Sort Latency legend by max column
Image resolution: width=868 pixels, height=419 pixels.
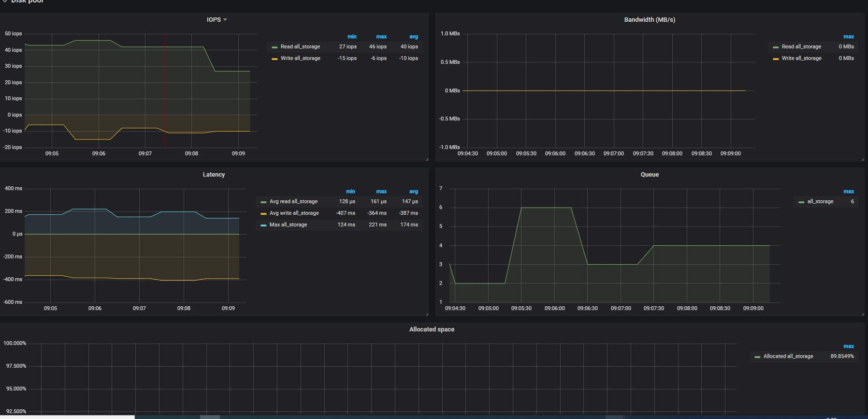tap(381, 192)
